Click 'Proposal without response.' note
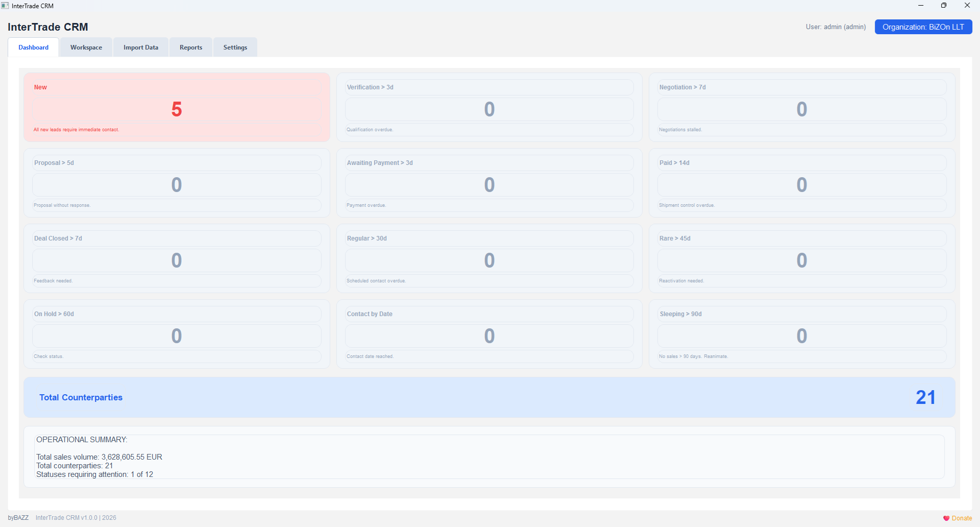Viewport: 980px width, 527px height. coord(62,205)
